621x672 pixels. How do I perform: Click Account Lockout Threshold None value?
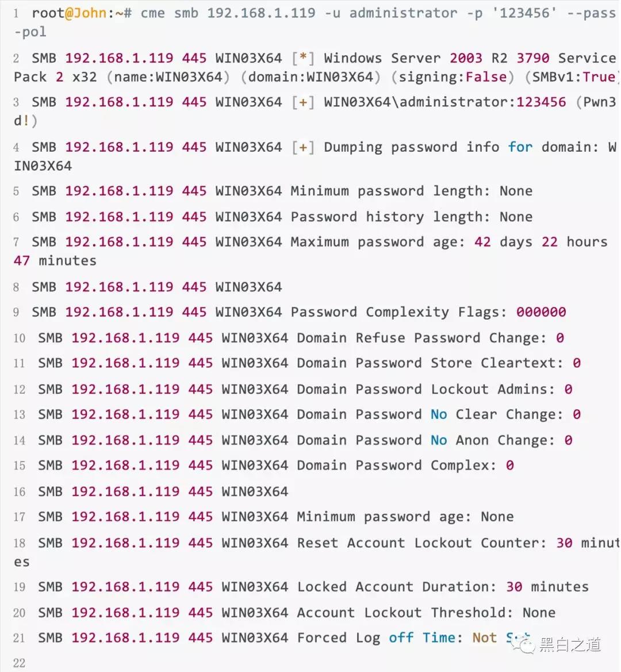(539, 612)
